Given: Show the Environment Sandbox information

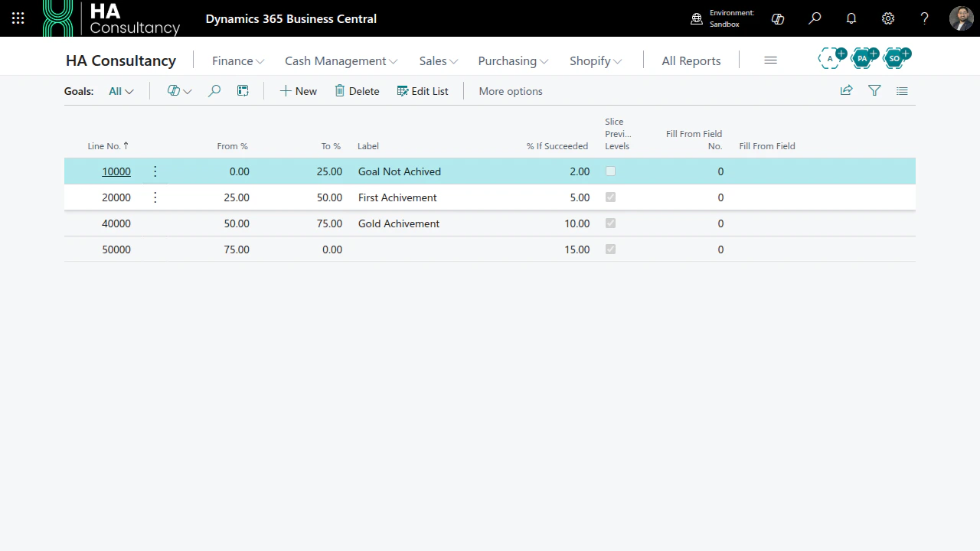Looking at the screenshot, I should pos(723,18).
